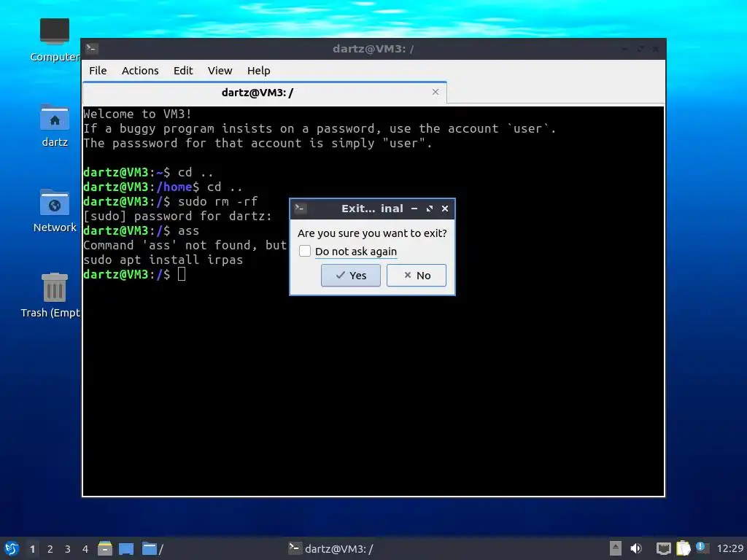Image resolution: width=747 pixels, height=560 pixels.
Task: Open the Computer desktop icon
Action: [54, 40]
